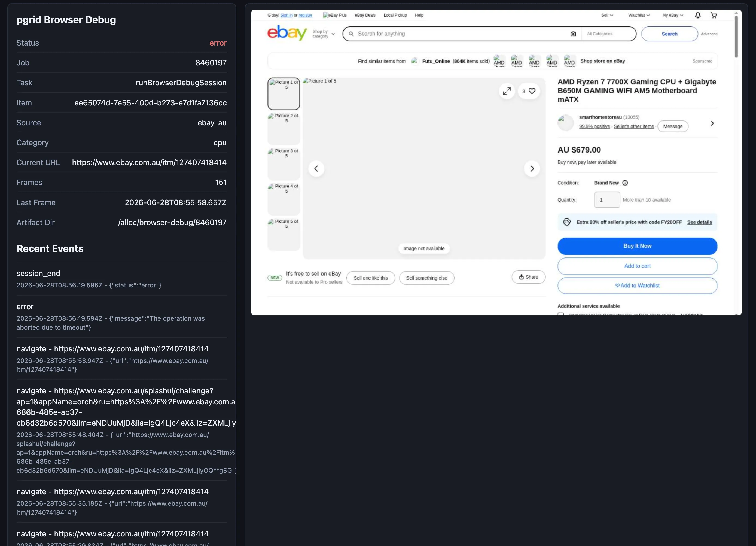This screenshot has height=546, width=756.
Task: Click the Futu_Online store logo
Action: click(414, 61)
